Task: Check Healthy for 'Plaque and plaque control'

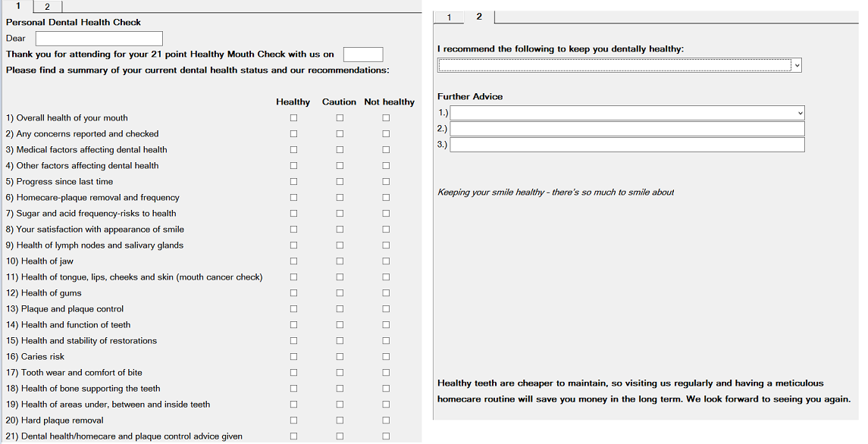Action: pyautogui.click(x=293, y=308)
